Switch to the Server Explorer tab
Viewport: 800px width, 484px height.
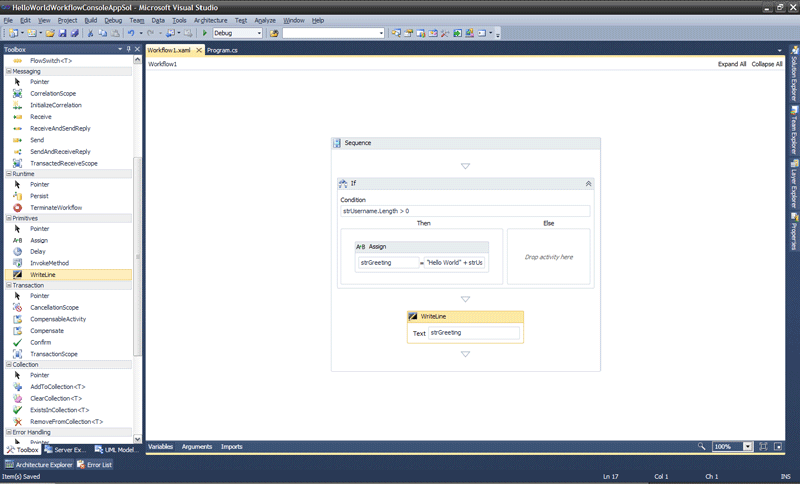tap(65, 449)
